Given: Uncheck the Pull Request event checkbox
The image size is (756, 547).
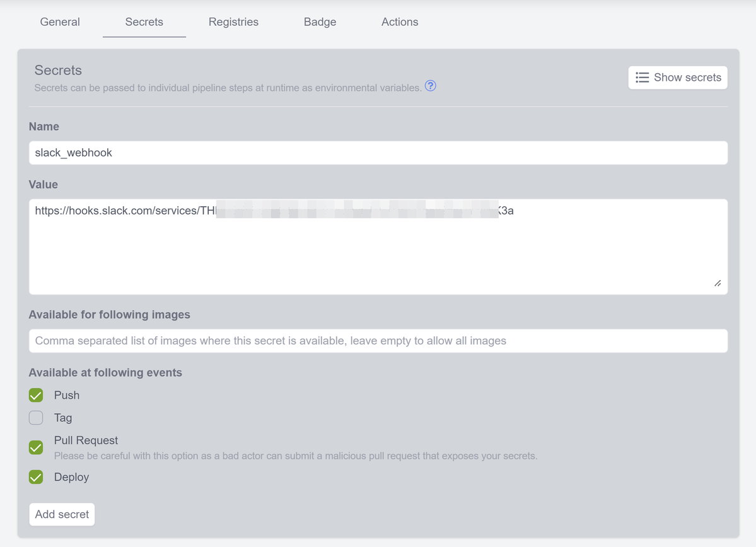Looking at the screenshot, I should (x=36, y=448).
